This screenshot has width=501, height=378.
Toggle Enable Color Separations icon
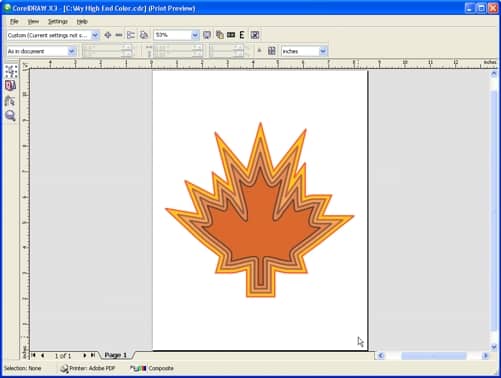tap(219, 35)
